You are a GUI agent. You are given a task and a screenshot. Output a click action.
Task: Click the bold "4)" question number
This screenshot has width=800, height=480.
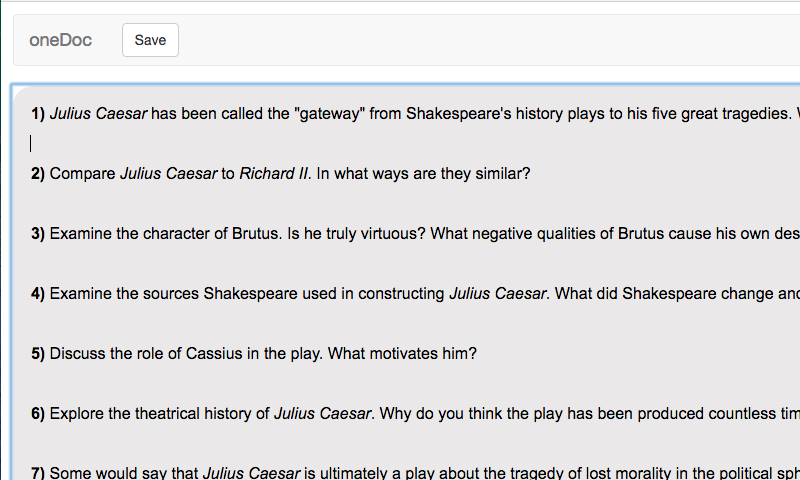[x=38, y=294]
